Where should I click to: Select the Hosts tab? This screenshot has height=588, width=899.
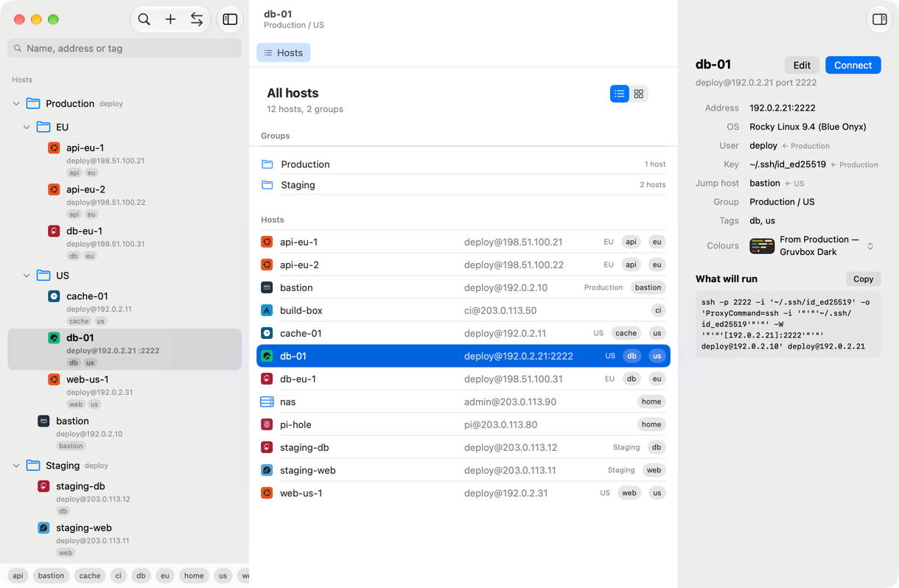(284, 53)
